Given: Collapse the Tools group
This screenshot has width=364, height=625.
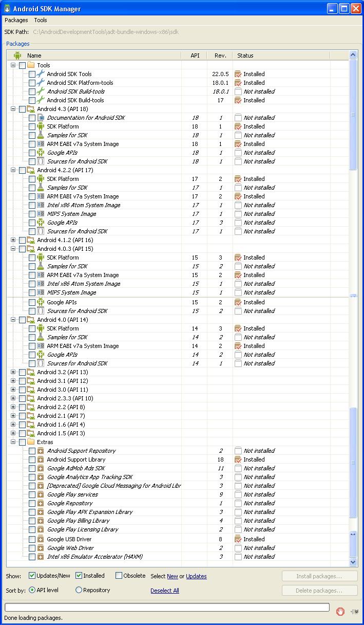Looking at the screenshot, I should point(13,65).
